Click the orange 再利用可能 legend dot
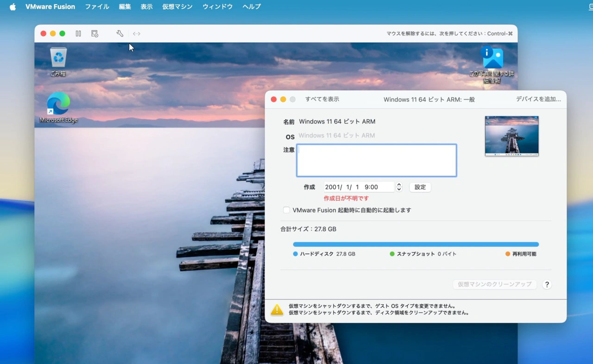 (x=508, y=254)
